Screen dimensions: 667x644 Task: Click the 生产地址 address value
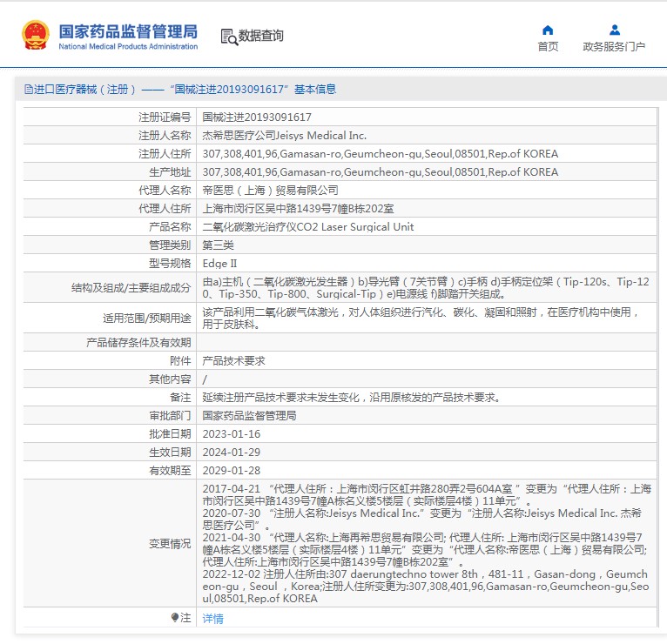[x=381, y=171]
